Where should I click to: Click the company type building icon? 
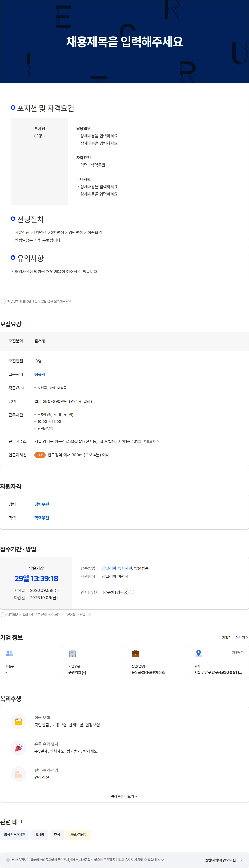click(72, 653)
